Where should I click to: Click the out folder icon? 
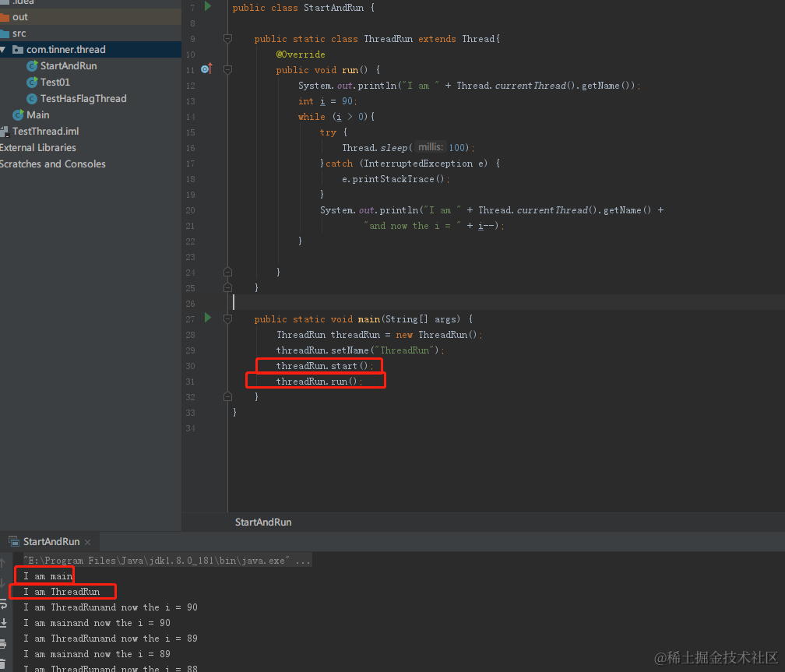click(x=5, y=18)
